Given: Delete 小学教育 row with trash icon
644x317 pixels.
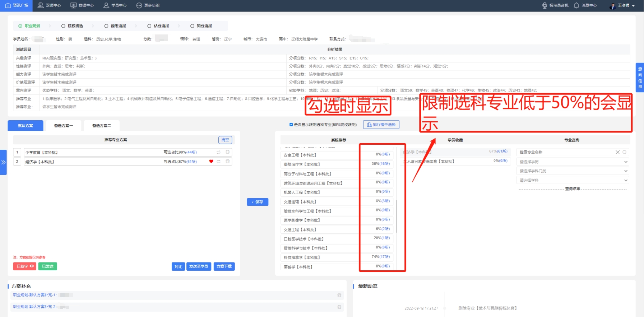Looking at the screenshot, I should 227,152.
